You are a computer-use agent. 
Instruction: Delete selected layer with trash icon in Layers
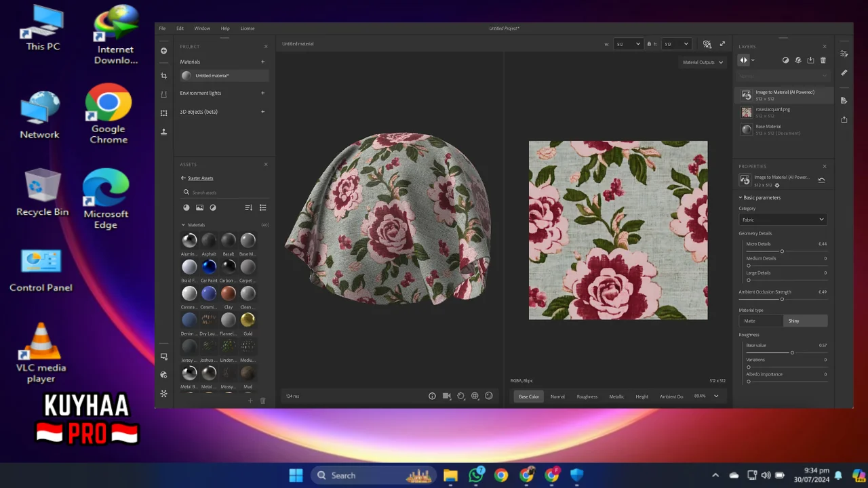point(823,60)
